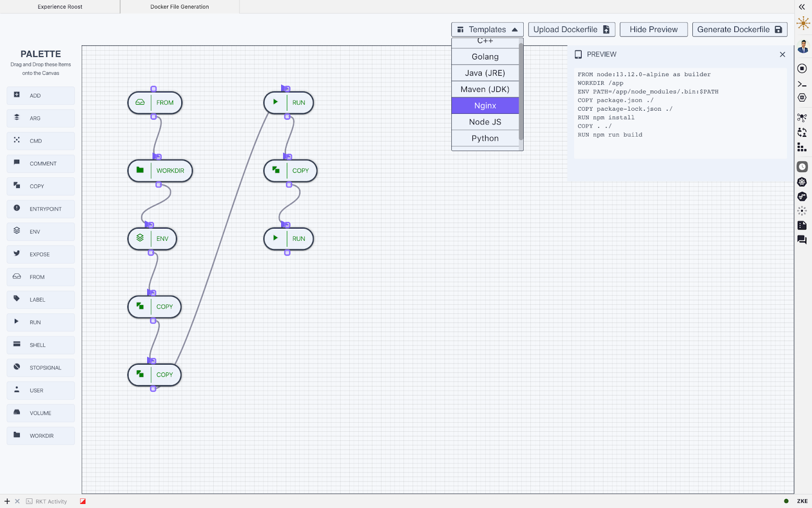Collapse the Templates dropdown

click(487, 29)
